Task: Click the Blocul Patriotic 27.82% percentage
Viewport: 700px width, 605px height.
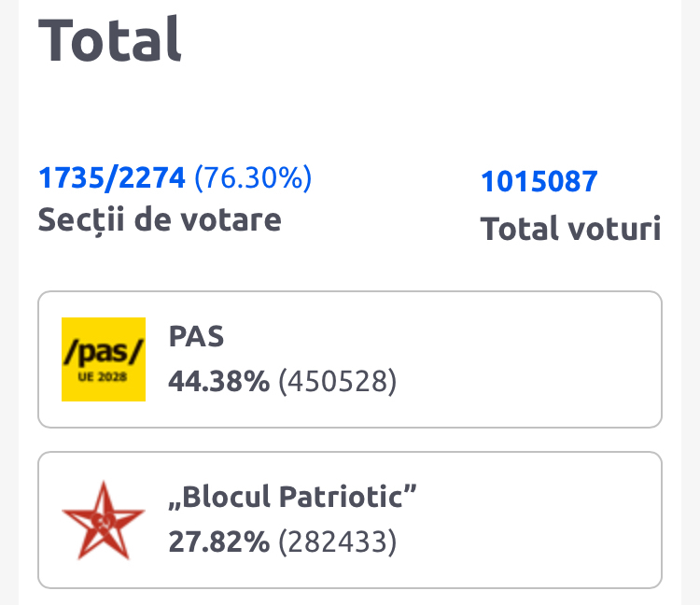Action: (x=218, y=542)
